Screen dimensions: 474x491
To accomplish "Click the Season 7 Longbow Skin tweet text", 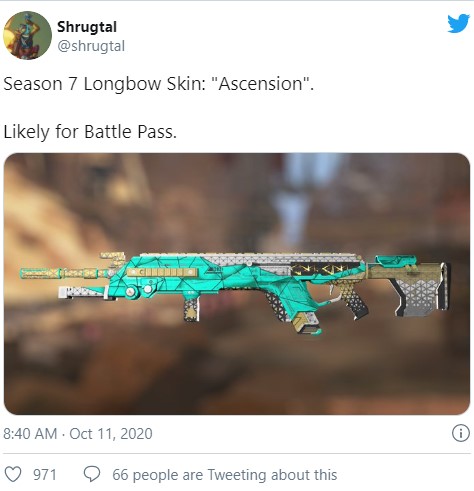I will point(159,84).
